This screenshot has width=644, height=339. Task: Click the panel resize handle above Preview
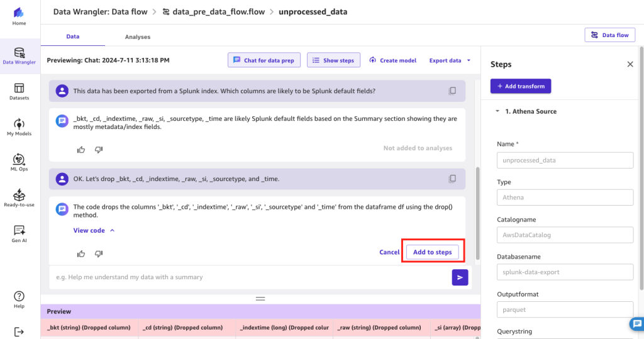click(260, 299)
